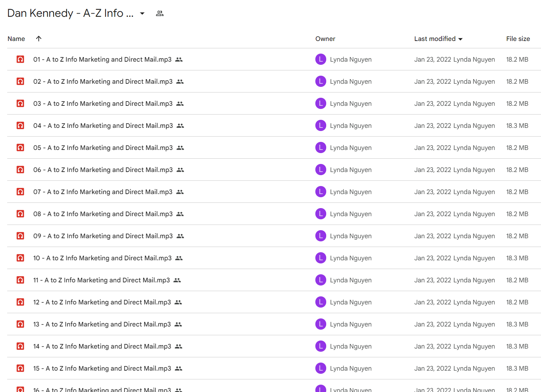Click the shared icon next to file 10

[x=179, y=258]
